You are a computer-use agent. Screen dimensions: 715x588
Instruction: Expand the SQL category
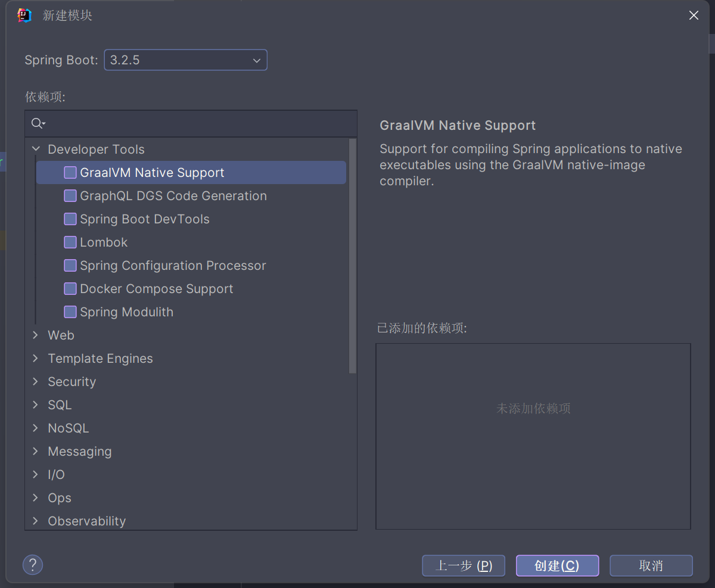click(x=36, y=405)
